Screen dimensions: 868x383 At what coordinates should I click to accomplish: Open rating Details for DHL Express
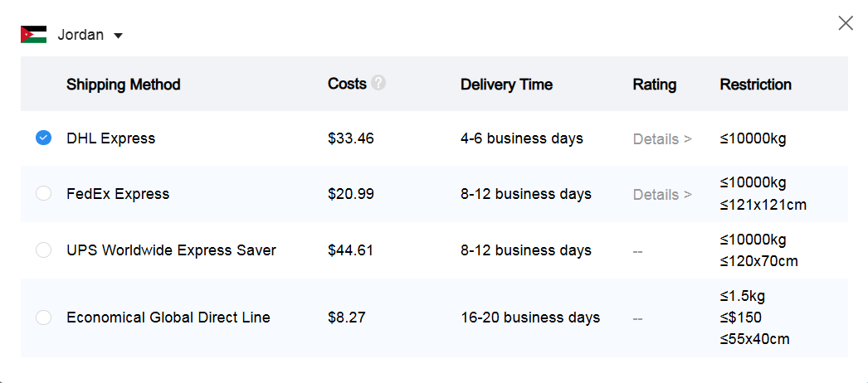point(661,139)
